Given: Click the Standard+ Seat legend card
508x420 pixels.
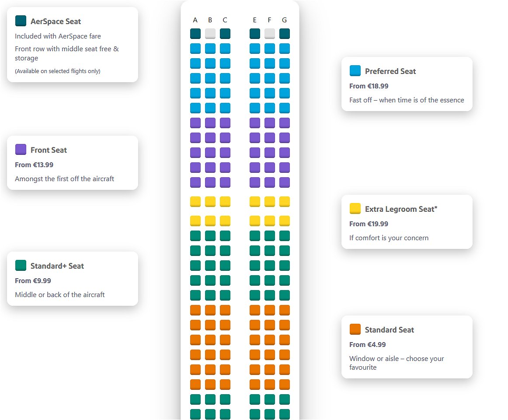Looking at the screenshot, I should [72, 278].
